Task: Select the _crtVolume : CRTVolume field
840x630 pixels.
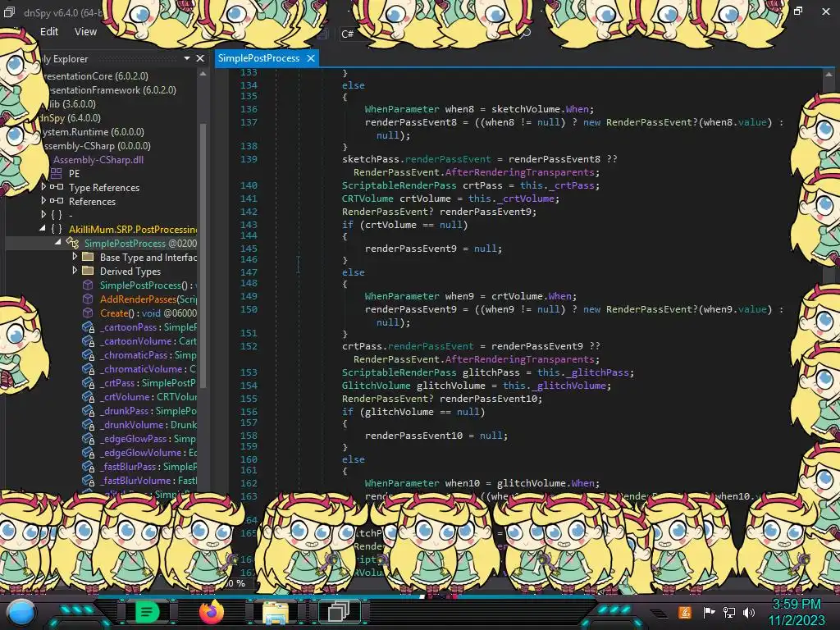Action: click(x=148, y=397)
